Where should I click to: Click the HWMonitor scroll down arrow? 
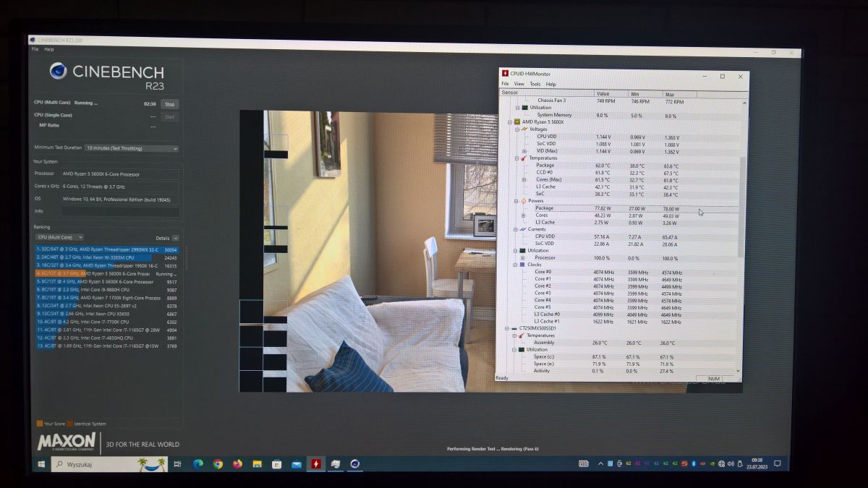(739, 372)
